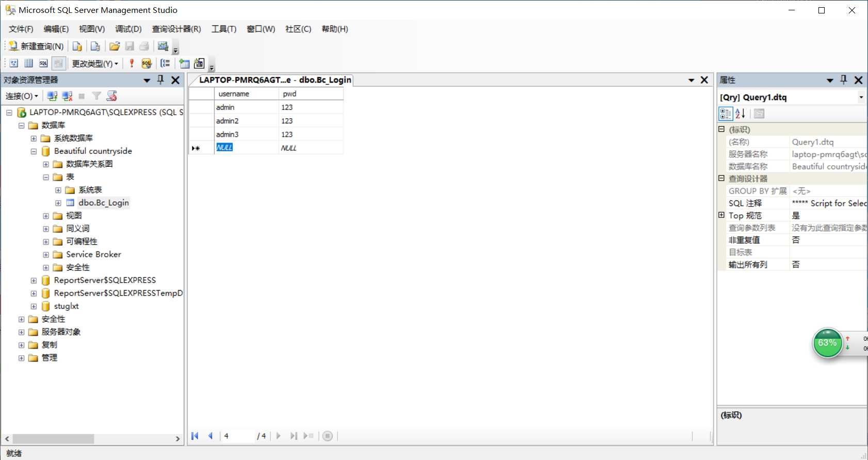
Task: Click the red Execute SQL exclamation icon
Action: (x=132, y=64)
